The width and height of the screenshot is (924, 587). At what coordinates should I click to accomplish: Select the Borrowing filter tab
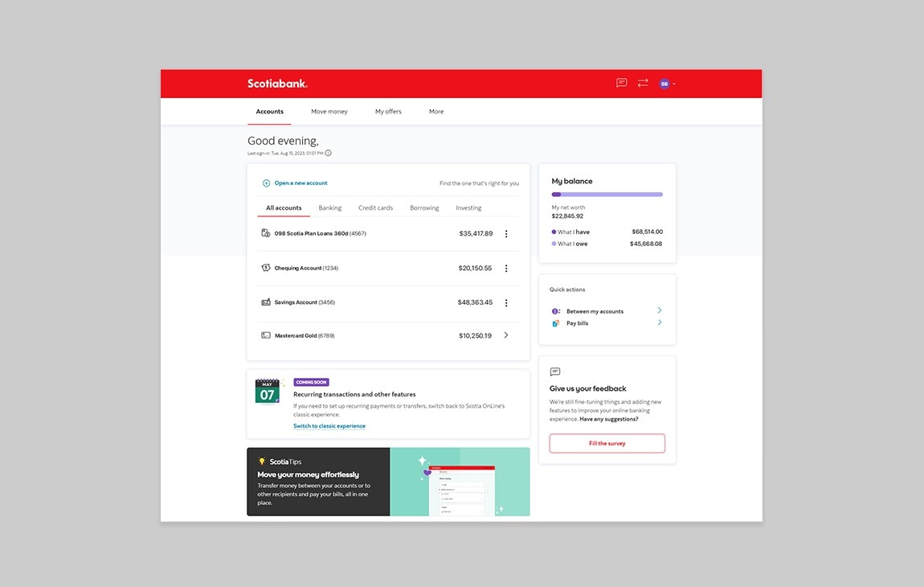click(x=424, y=207)
